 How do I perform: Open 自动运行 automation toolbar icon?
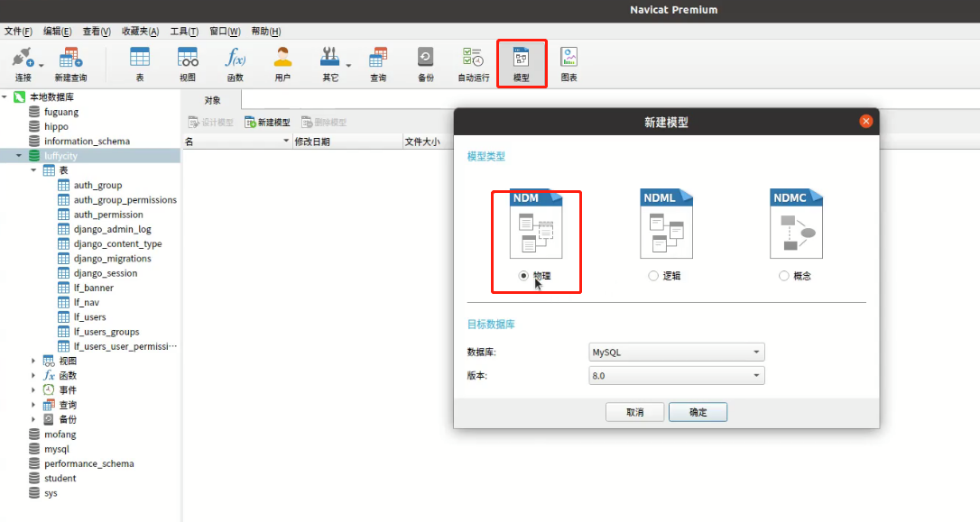pyautogui.click(x=473, y=64)
